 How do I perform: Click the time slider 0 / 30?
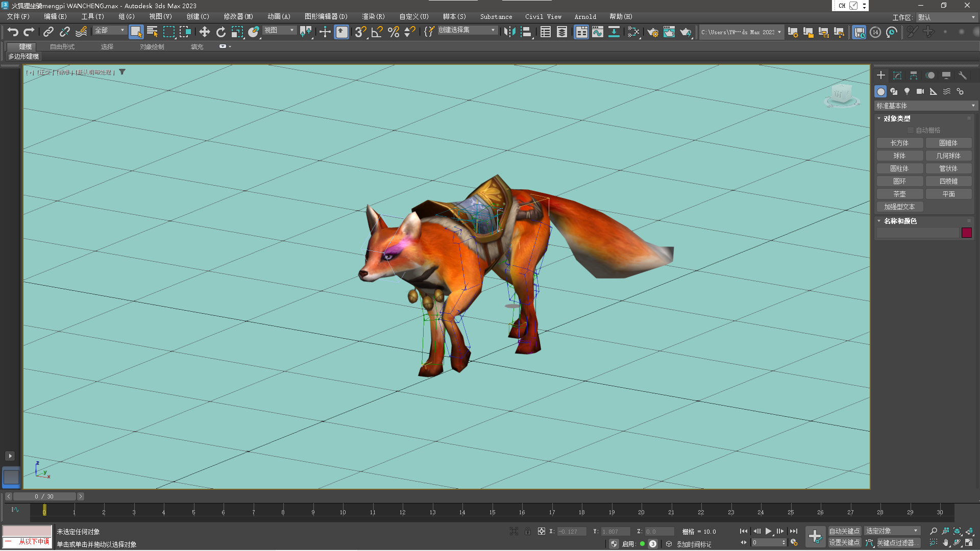click(x=44, y=496)
